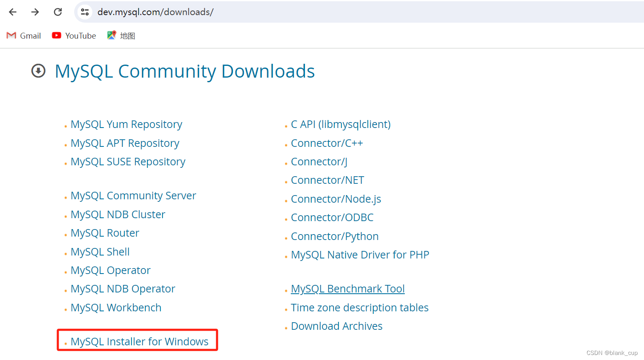Click the browser forward arrow
The height and width of the screenshot is (360, 644).
click(x=35, y=12)
